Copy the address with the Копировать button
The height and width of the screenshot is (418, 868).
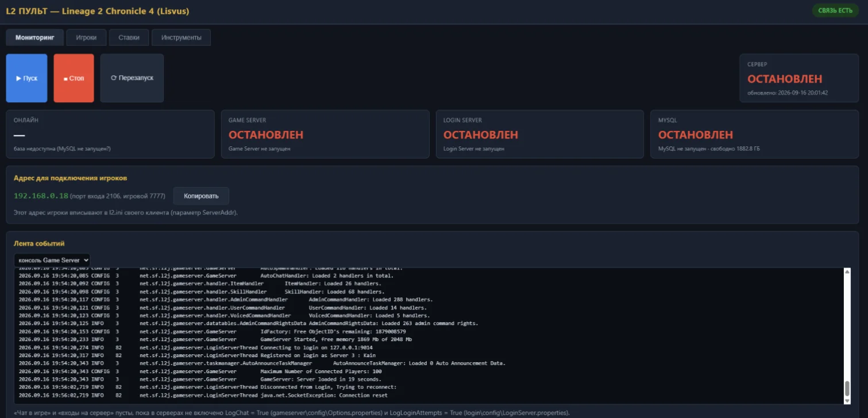201,196
